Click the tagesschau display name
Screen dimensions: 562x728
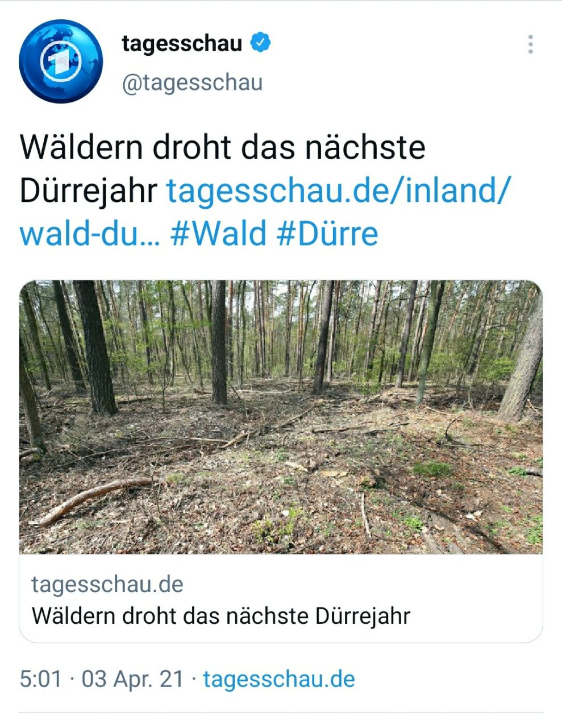[182, 44]
